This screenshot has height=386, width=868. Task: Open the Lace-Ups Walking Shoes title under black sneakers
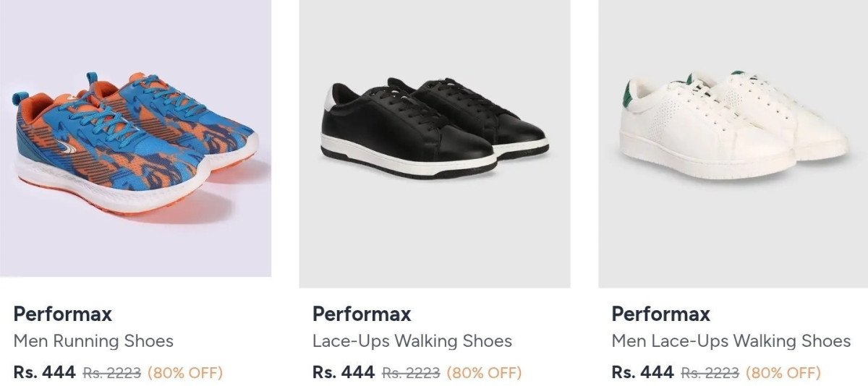click(412, 341)
